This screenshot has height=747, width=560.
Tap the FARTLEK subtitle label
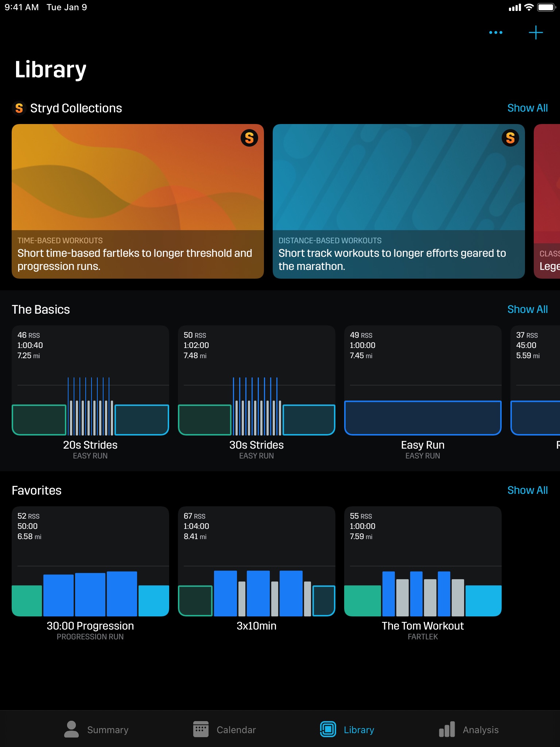click(423, 636)
